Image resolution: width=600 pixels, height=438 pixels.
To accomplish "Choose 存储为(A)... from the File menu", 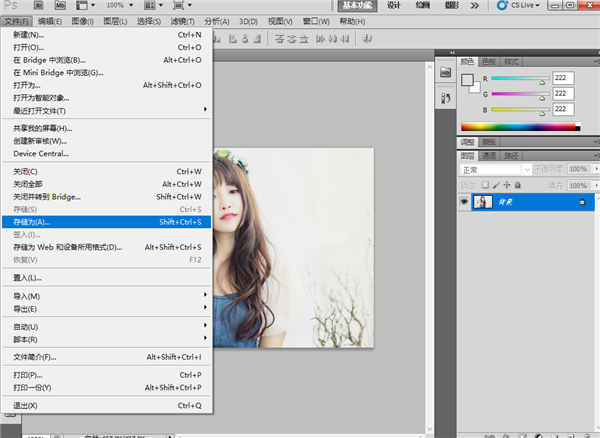I will pos(30,221).
